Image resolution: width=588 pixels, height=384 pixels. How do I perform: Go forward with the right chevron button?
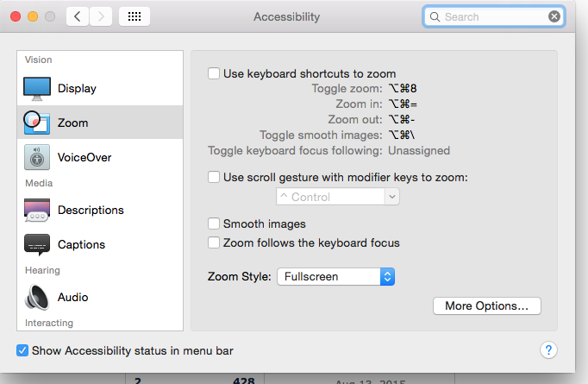(x=101, y=16)
